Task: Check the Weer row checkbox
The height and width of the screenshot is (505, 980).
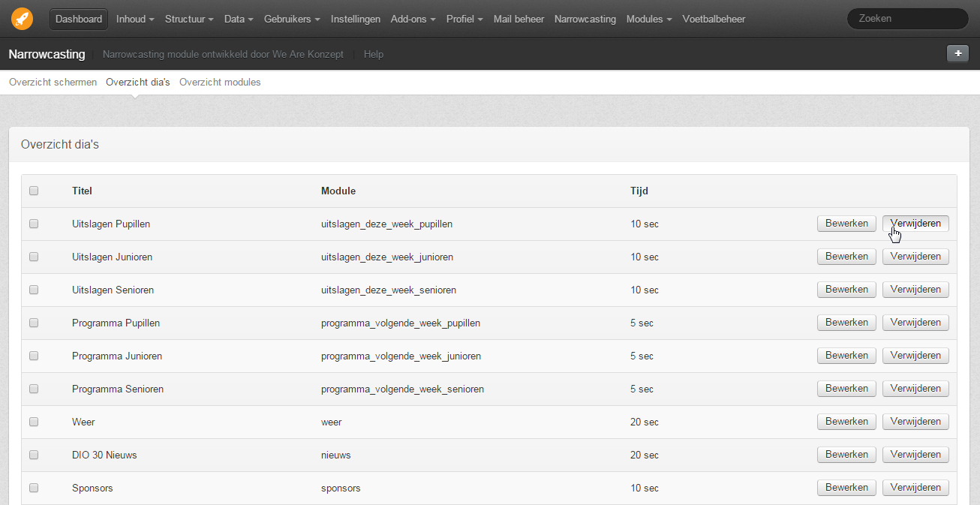Action: [34, 422]
